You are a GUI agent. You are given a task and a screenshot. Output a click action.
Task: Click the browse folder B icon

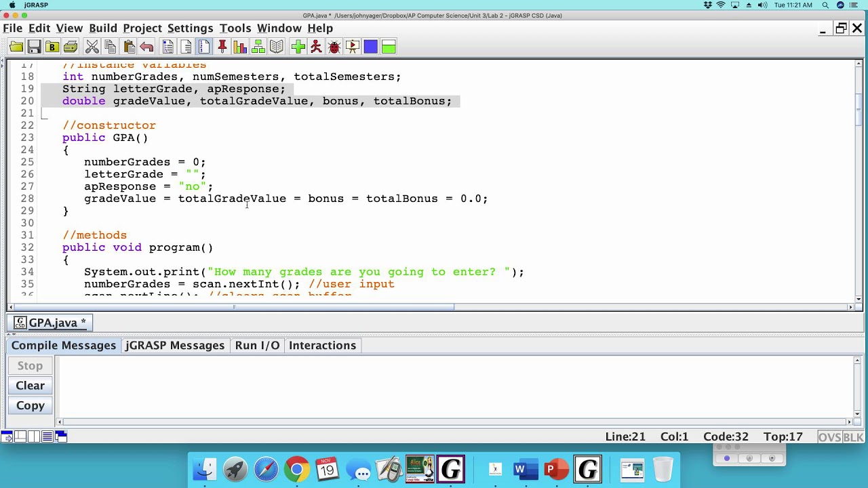tap(52, 47)
